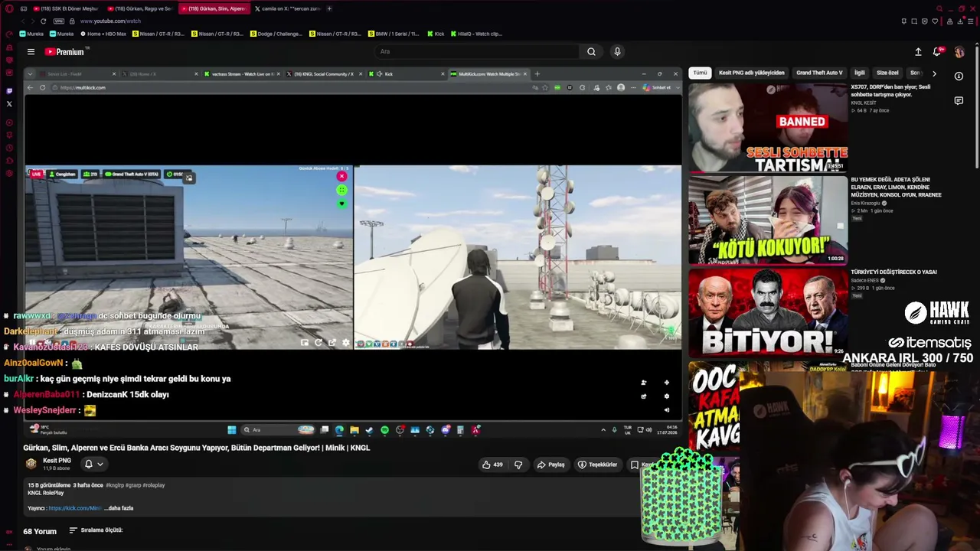Open video 'TÜRKİYE'Yİ DEĞİŞTİRECEK O YASA!'
The height and width of the screenshot is (551, 980).
[893, 272]
